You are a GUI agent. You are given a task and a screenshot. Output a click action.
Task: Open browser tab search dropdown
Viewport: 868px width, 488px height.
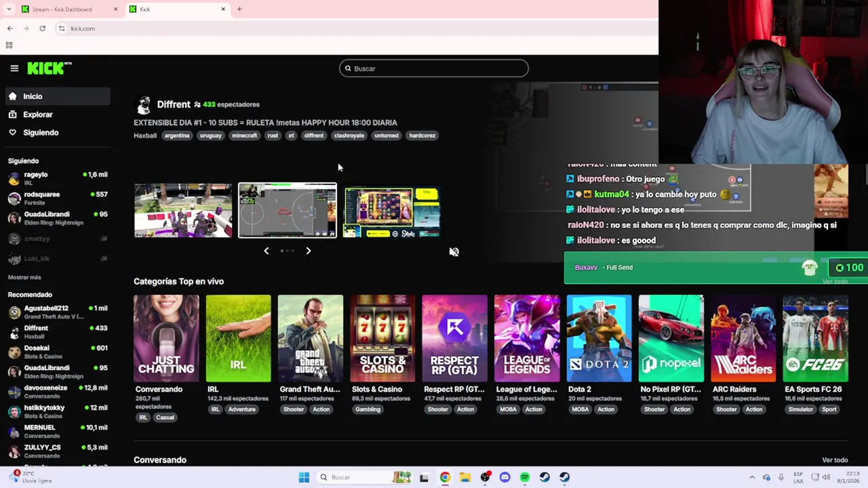9,9
